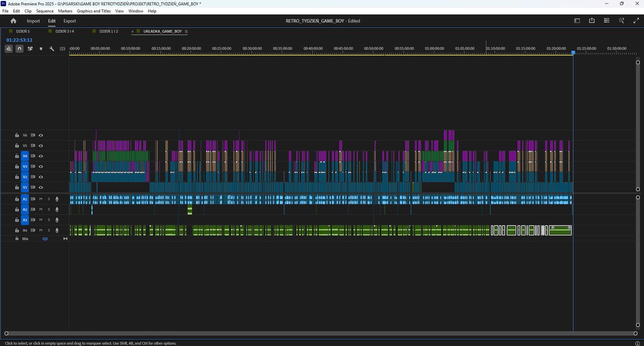Open the Workspaces panel icon

coord(577,21)
